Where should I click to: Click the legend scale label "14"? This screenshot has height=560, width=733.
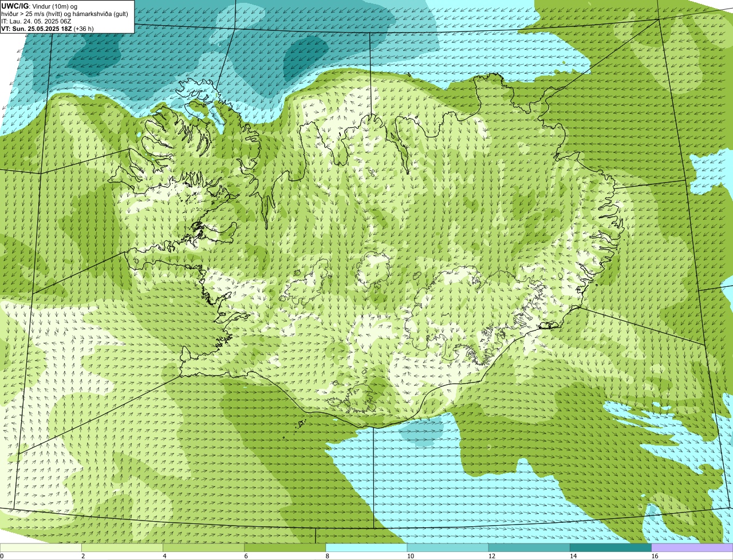click(572, 556)
